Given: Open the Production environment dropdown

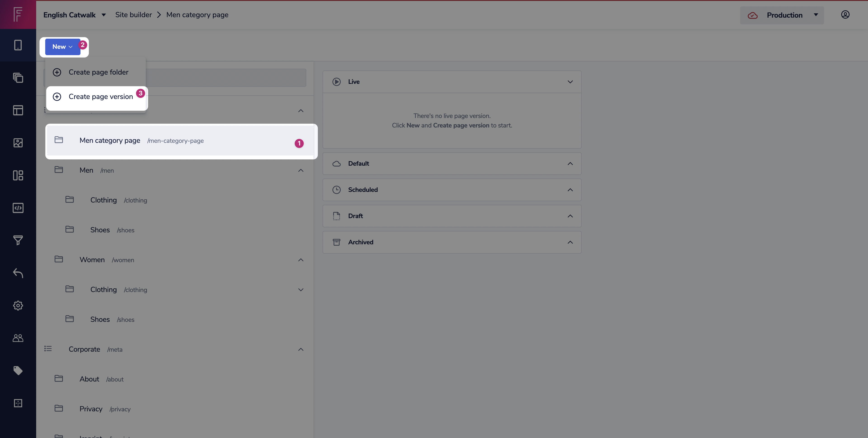Looking at the screenshot, I should pyautogui.click(x=782, y=15).
